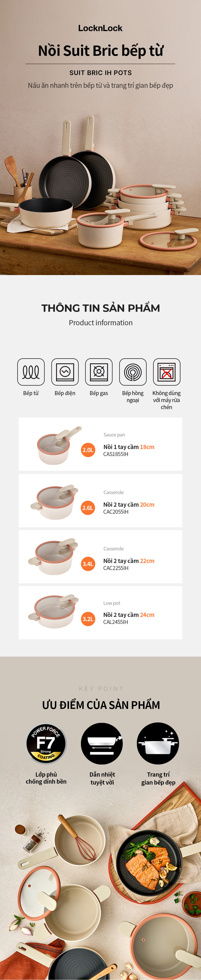Click the Bếp hồng ngoại infrared icon
201x980 pixels.
tap(133, 372)
